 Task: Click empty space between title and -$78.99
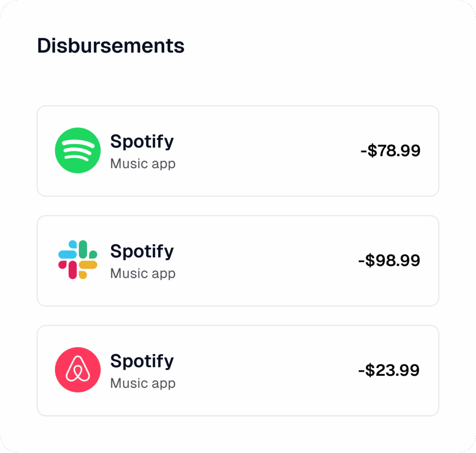click(x=265, y=151)
